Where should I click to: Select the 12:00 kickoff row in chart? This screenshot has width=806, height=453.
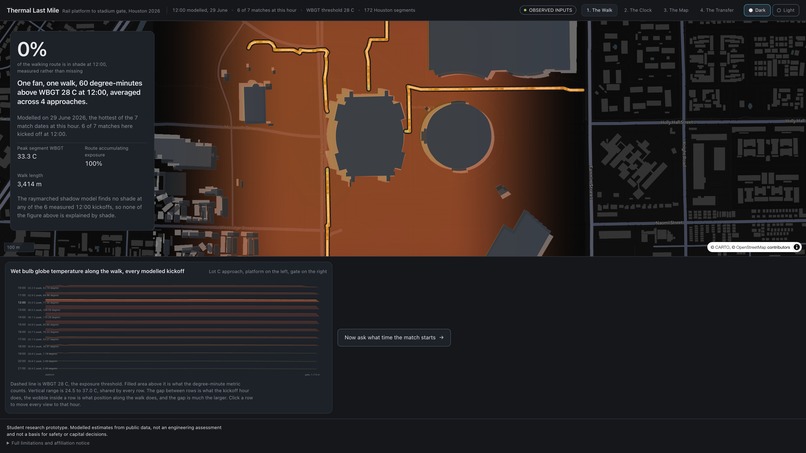click(x=168, y=302)
